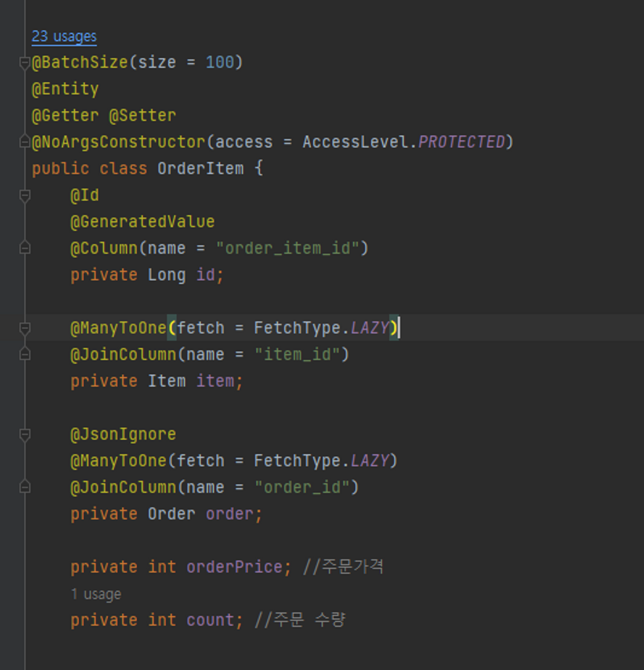This screenshot has width=644, height=670.
Task: Click the @NoArgsConstructor annotation name
Action: pyautogui.click(x=119, y=142)
